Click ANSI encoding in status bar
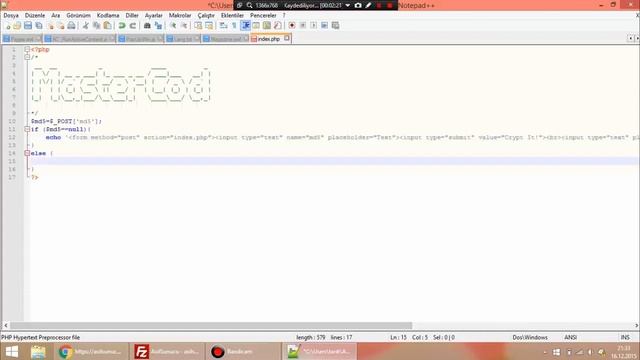Image resolution: width=640 pixels, height=360 pixels. [570, 338]
